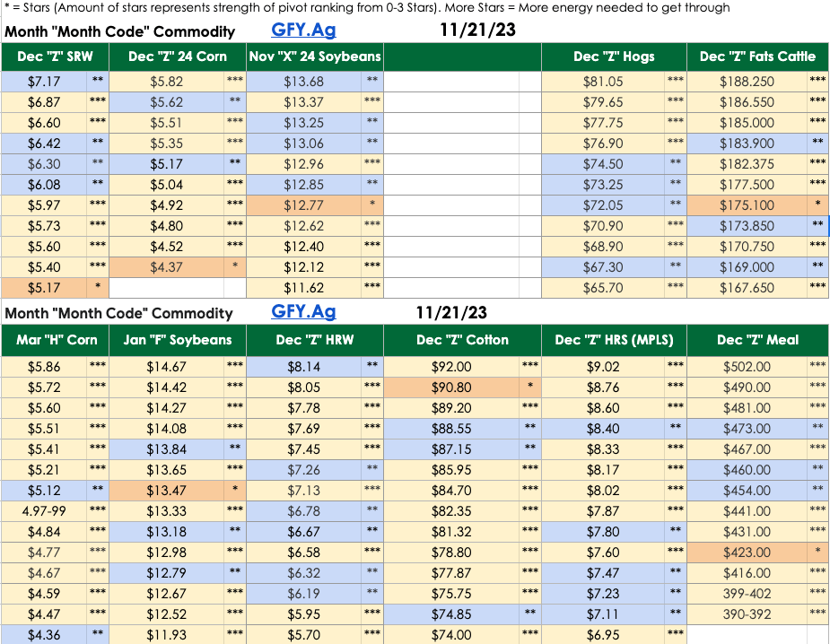The image size is (830, 644).
Task: Select the 4.97-99 range cell in Mar Corn
Action: 44,511
